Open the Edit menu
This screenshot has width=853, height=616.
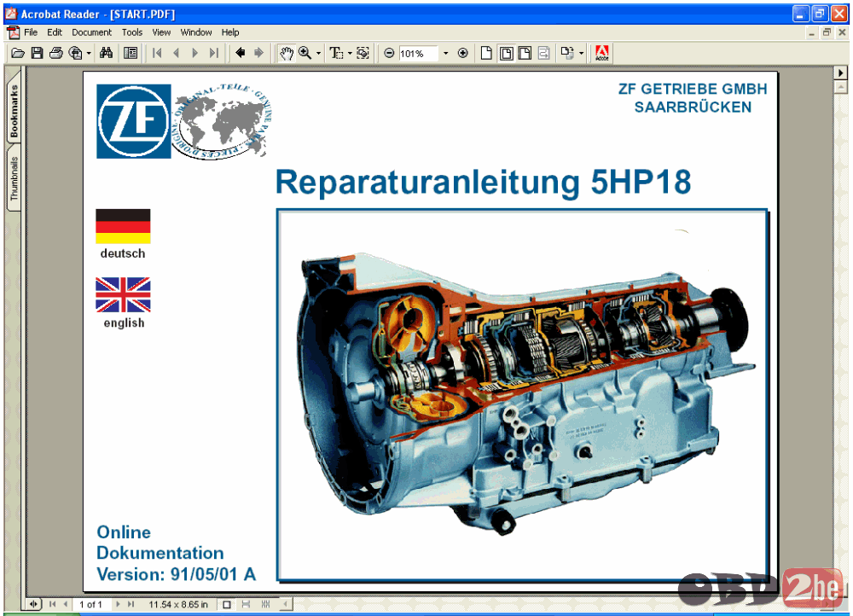(55, 32)
